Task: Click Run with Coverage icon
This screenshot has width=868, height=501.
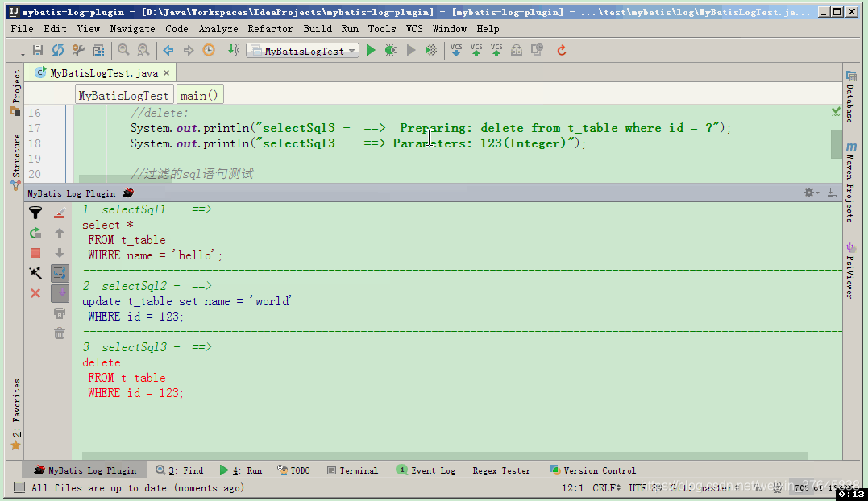Action: [x=430, y=50]
